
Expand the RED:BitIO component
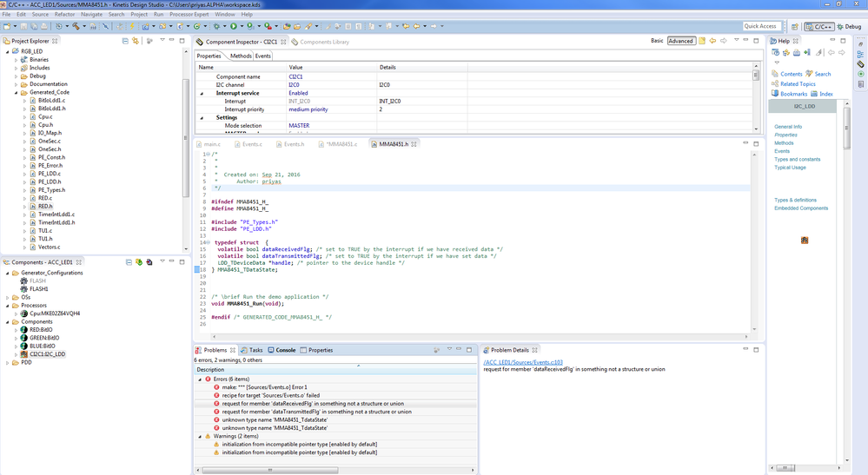tap(16, 330)
